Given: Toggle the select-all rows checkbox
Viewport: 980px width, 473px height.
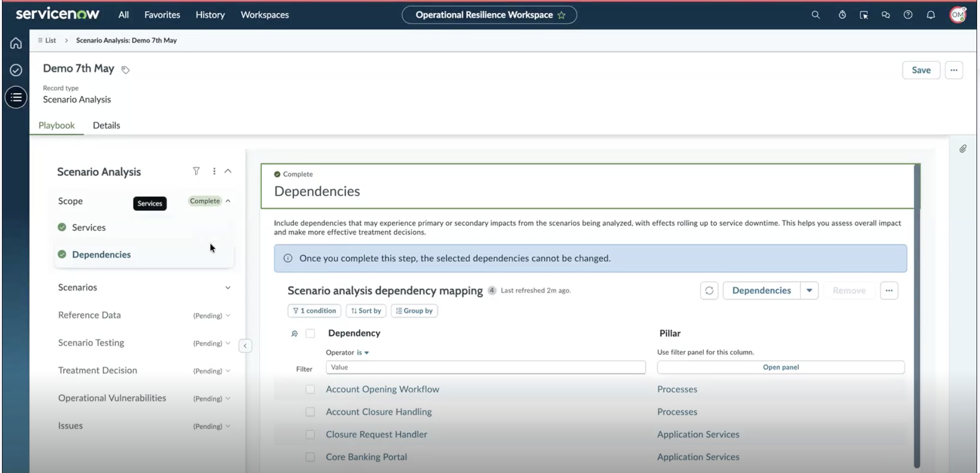Looking at the screenshot, I should tap(310, 334).
